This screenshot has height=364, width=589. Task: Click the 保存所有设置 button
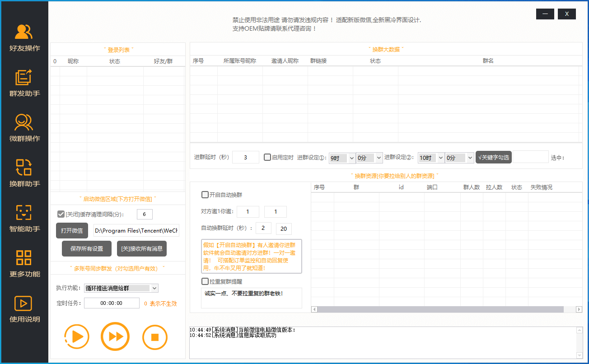pos(87,249)
